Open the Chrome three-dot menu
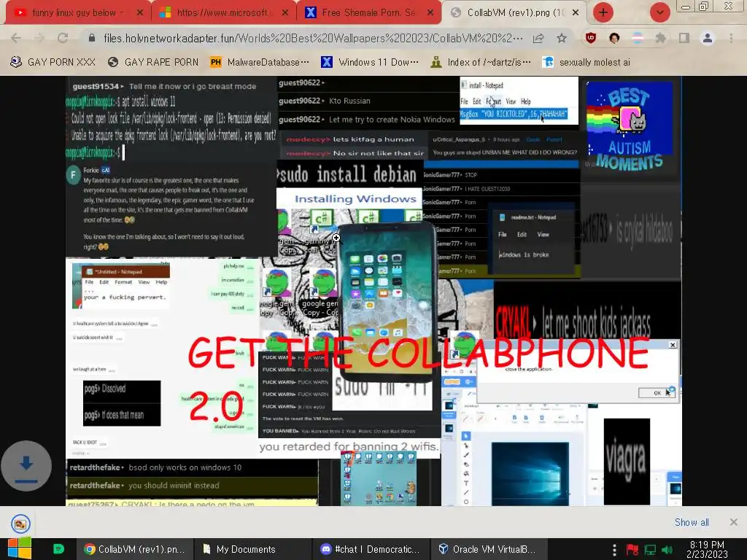The width and height of the screenshot is (747, 560). coord(731,38)
